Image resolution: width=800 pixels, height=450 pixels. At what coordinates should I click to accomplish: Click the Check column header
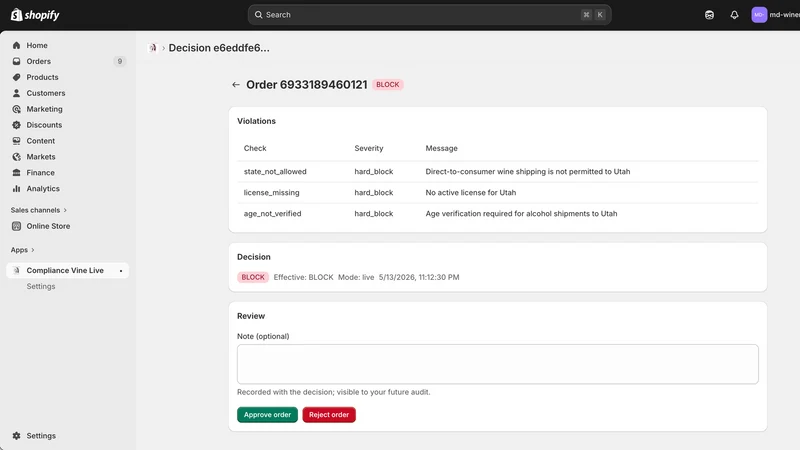pos(255,148)
